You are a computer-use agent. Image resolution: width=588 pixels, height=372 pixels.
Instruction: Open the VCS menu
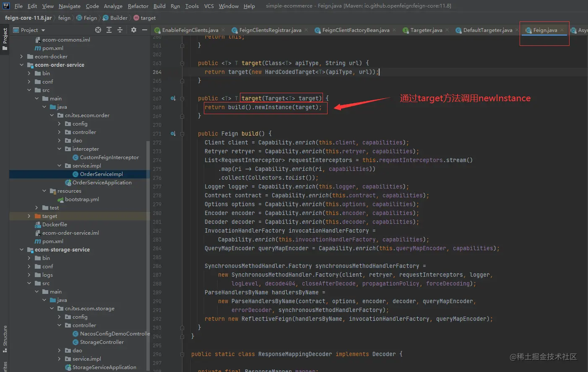209,6
